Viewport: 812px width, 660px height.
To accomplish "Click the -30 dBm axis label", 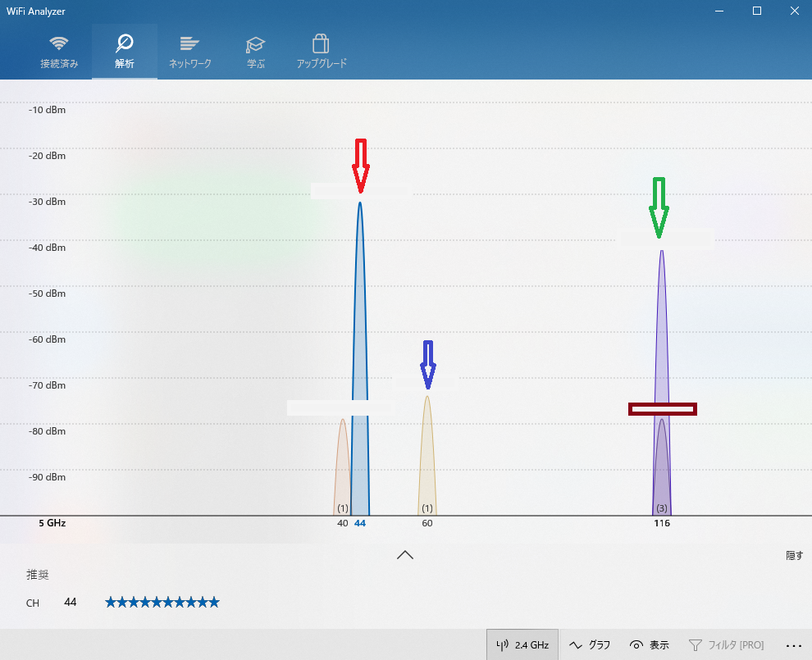I will pyautogui.click(x=47, y=202).
